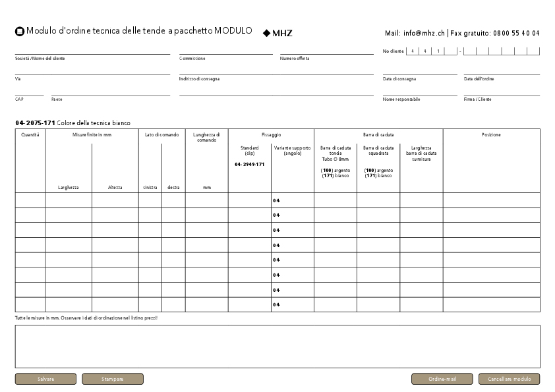Click the Numero offerta field
The width and height of the screenshot is (555, 392).
tap(326, 50)
